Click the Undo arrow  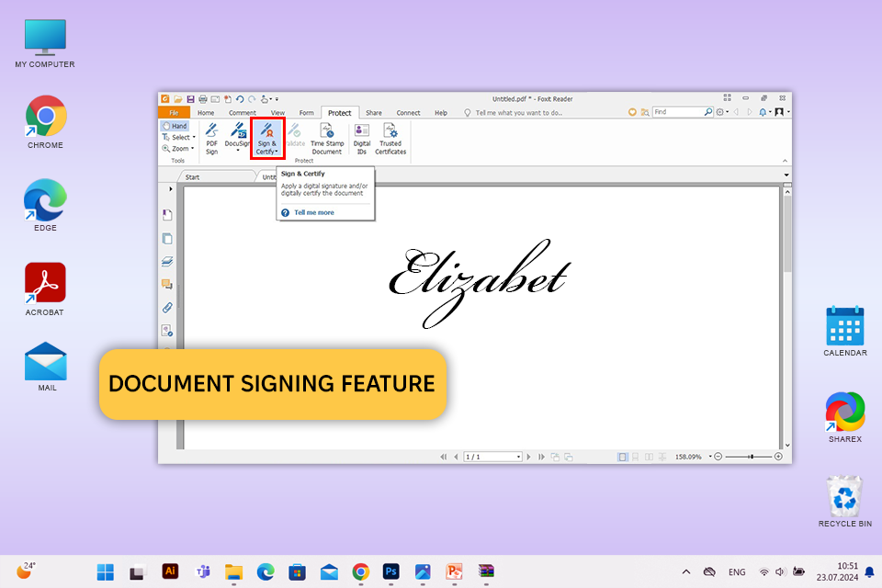240,99
